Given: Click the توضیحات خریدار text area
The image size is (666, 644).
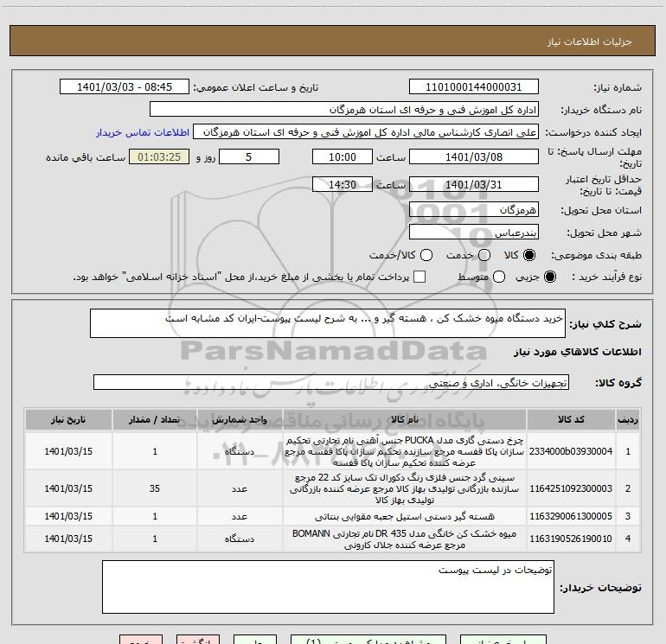Looking at the screenshot, I should click(x=328, y=587).
